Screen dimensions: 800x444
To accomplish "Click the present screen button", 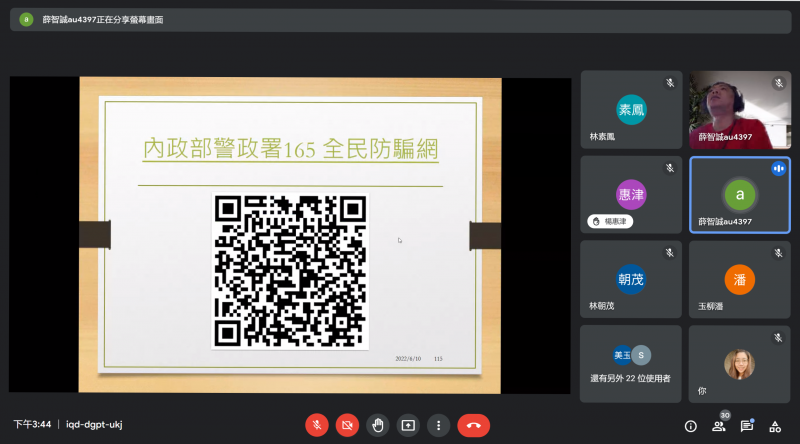I will pyautogui.click(x=408, y=425).
